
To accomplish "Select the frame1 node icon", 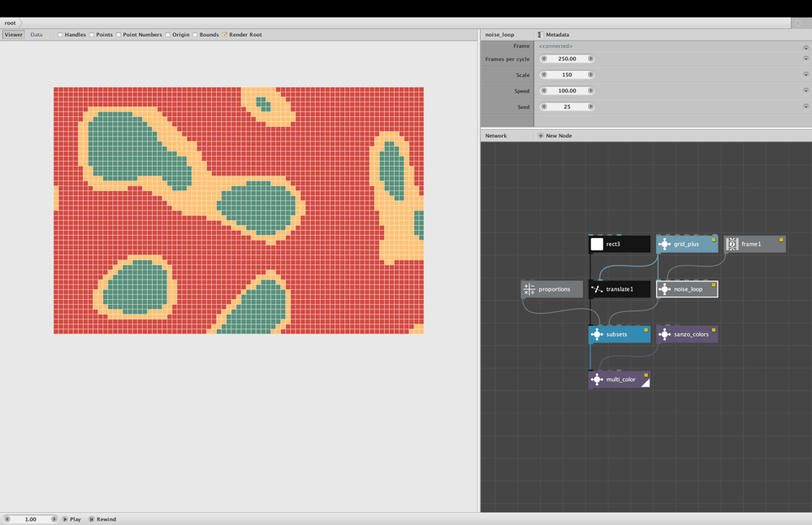I will tap(732, 244).
